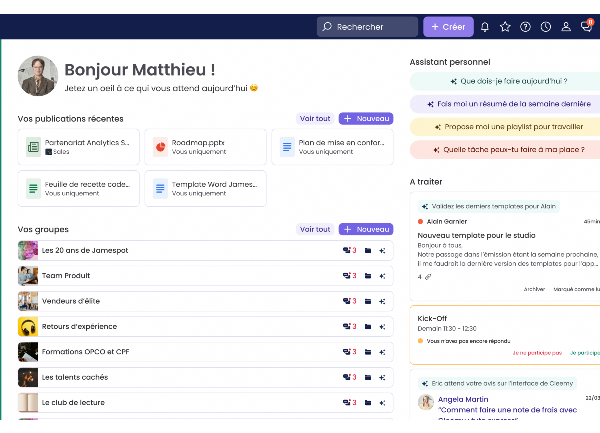600x433 pixels.
Task: Click Voir tout for recent publications
Action: pos(315,119)
